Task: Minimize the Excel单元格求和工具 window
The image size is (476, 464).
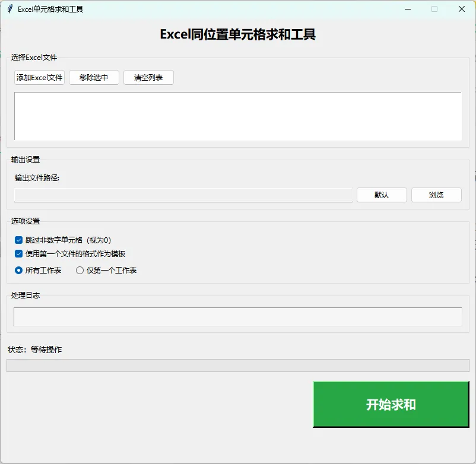Action: click(x=408, y=9)
